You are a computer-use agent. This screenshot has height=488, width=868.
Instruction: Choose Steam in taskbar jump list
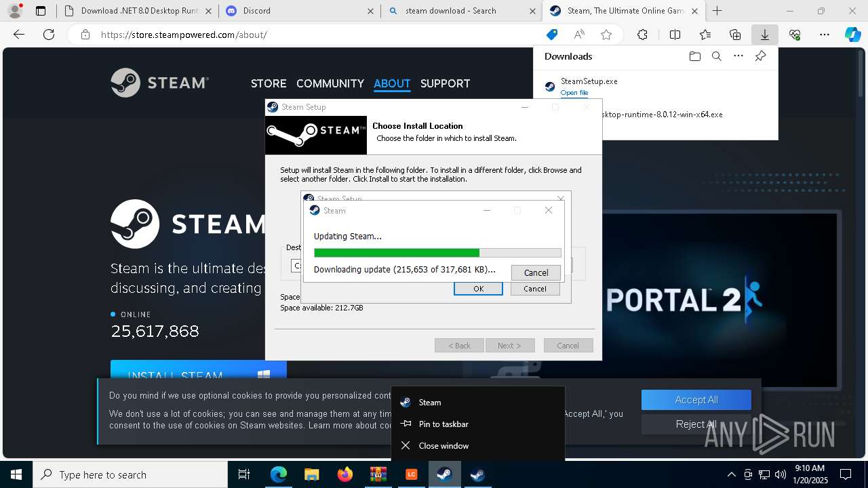coord(478,402)
